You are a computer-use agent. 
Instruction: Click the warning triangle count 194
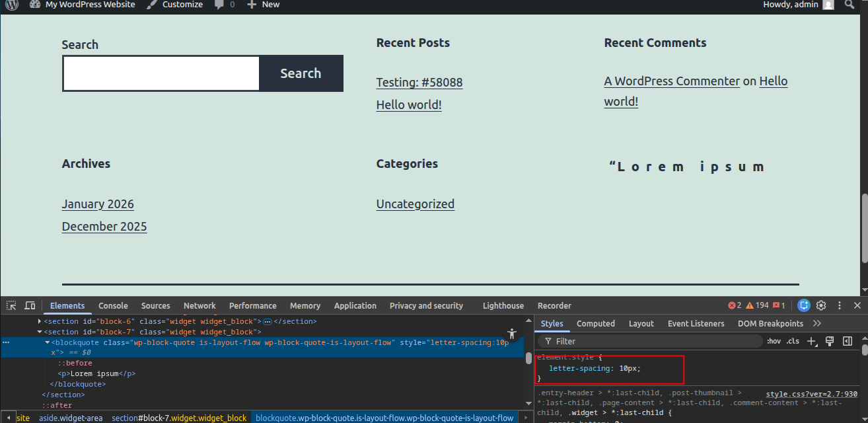757,305
